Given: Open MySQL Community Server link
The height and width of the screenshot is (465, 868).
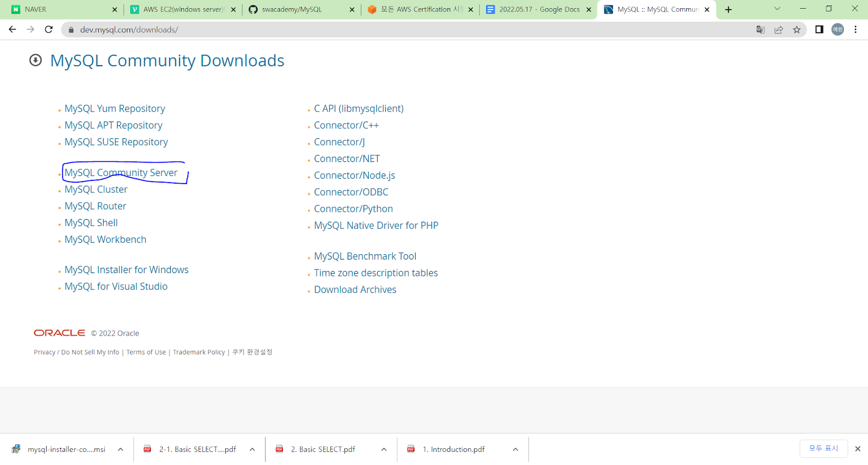Looking at the screenshot, I should coord(121,172).
